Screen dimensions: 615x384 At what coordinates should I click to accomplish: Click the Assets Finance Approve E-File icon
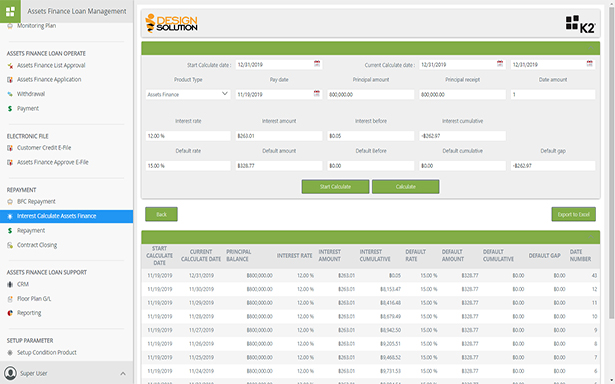[x=10, y=162]
